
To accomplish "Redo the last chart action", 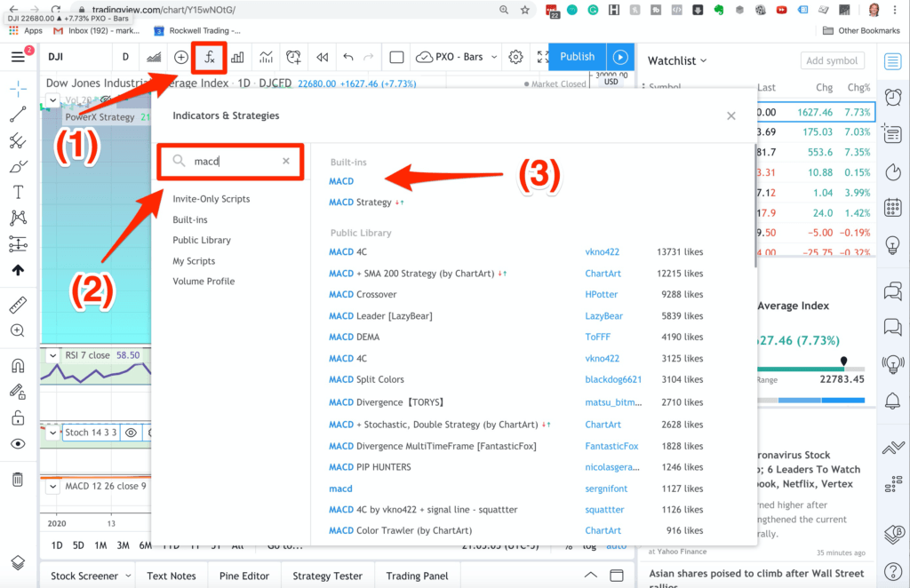I will click(368, 57).
